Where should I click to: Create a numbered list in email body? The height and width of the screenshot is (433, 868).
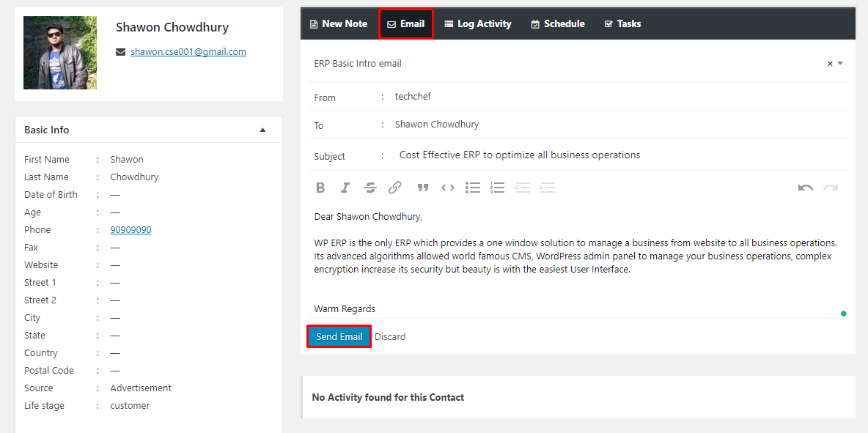coord(497,188)
